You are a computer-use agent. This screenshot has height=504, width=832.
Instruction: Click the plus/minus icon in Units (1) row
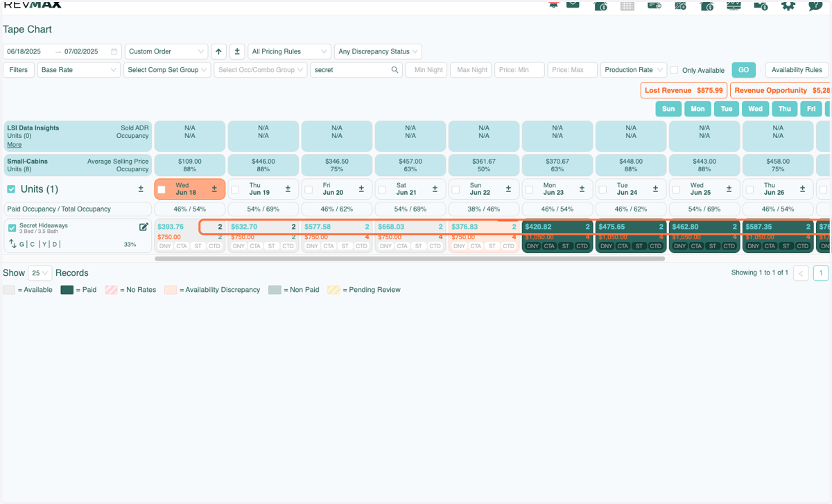click(x=141, y=189)
